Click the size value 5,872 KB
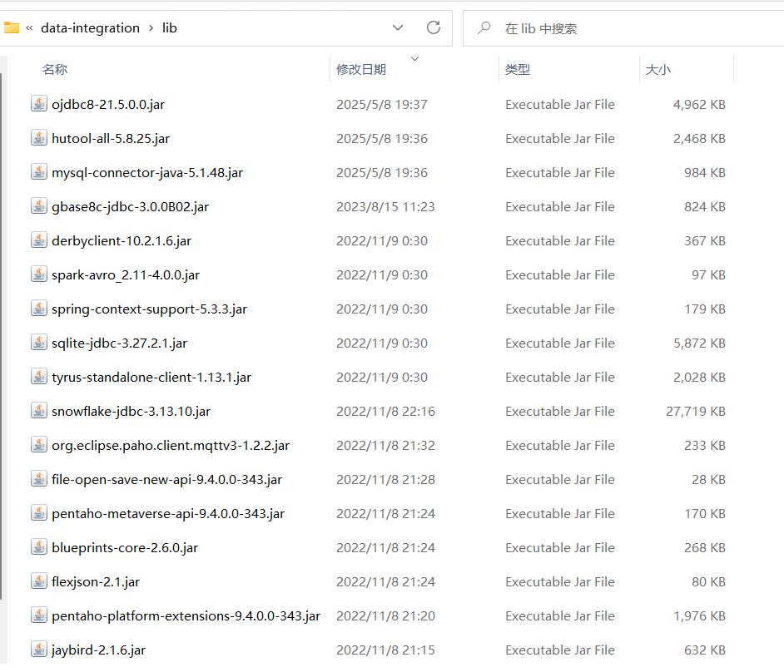784x672 pixels. (699, 343)
